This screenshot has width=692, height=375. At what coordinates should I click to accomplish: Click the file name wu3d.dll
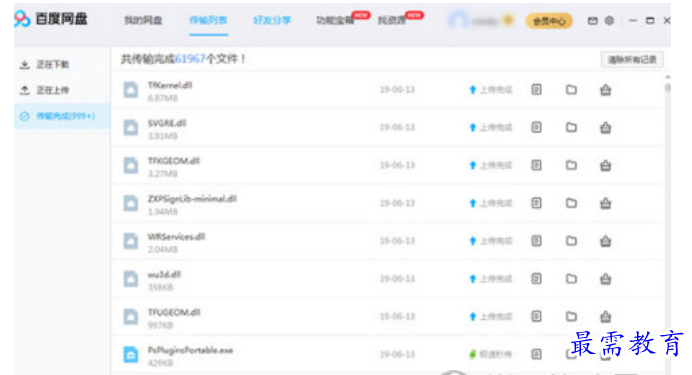164,274
